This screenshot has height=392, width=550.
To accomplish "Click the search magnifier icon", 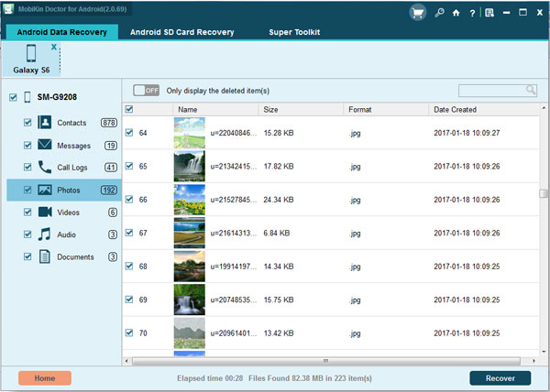I will [531, 91].
